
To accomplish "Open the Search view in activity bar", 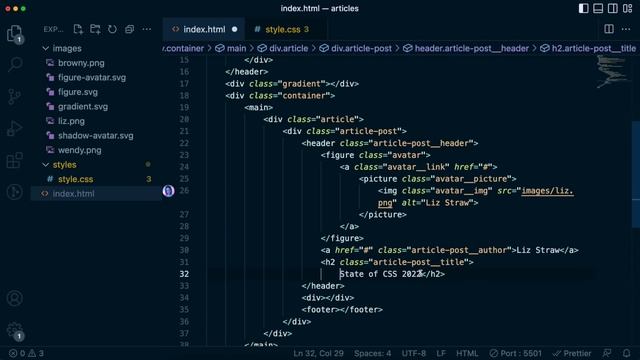I will 15,64.
